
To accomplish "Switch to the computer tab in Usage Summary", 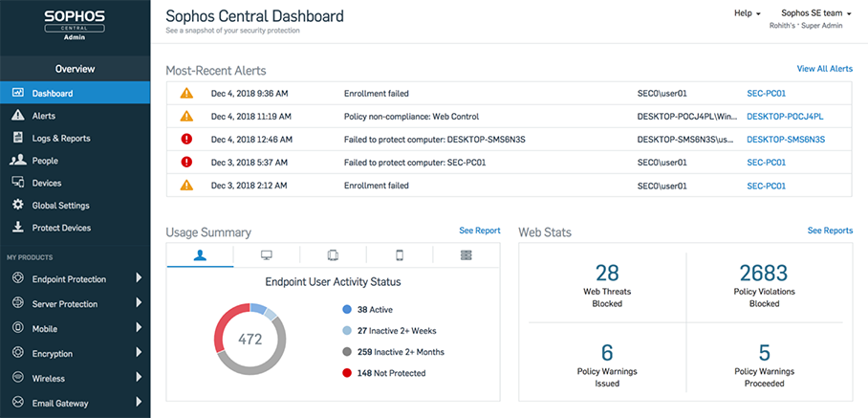I will click(x=266, y=255).
